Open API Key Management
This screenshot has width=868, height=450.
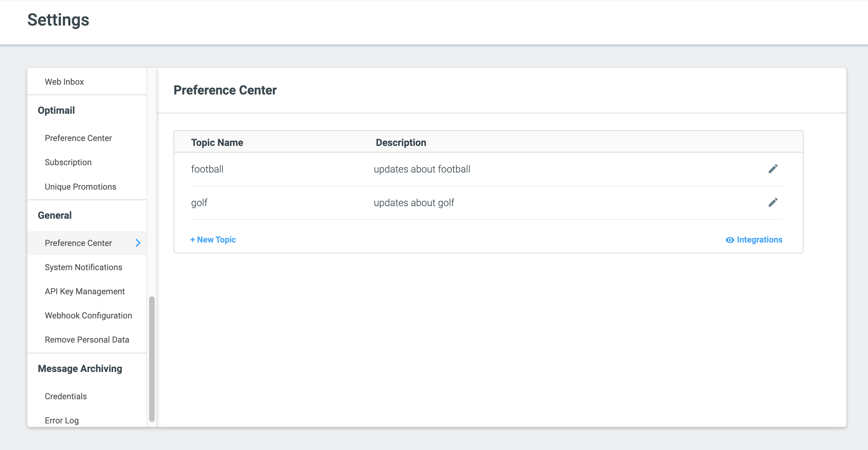coord(85,291)
